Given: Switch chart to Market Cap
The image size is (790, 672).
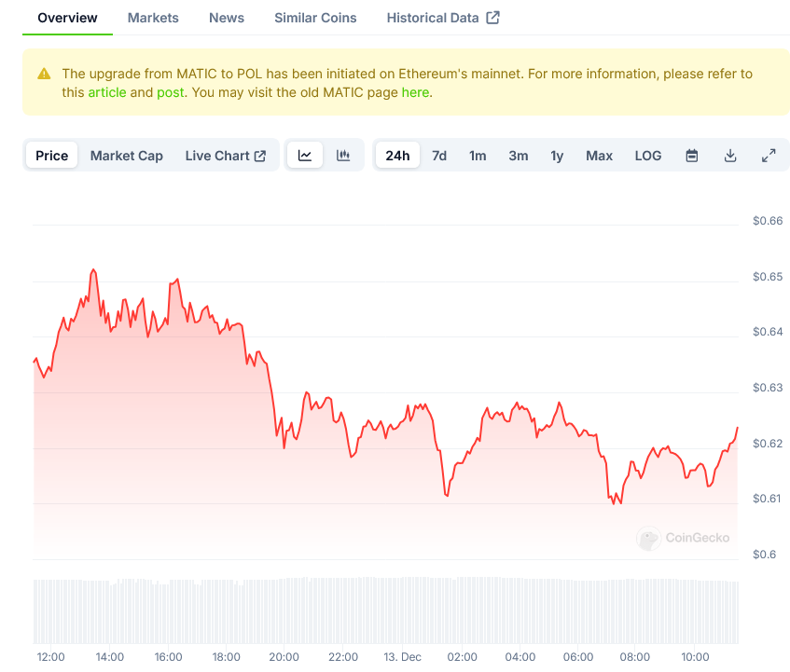Looking at the screenshot, I should click(x=127, y=156).
